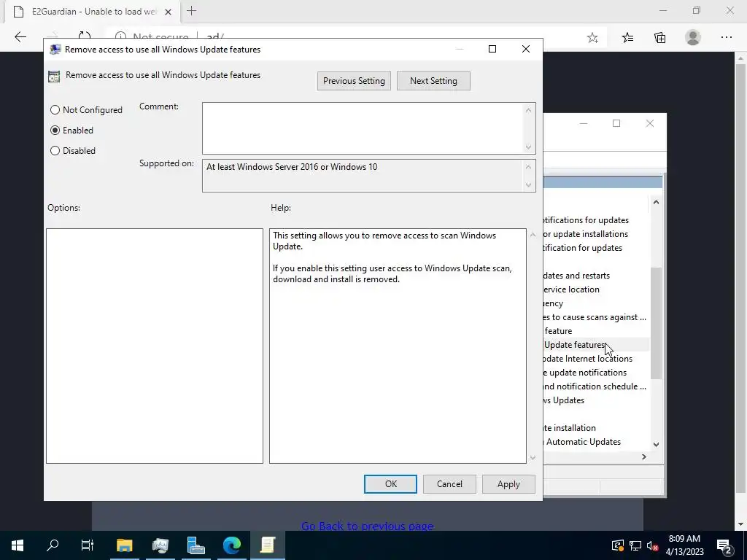Go to Previous Setting

[x=354, y=81]
